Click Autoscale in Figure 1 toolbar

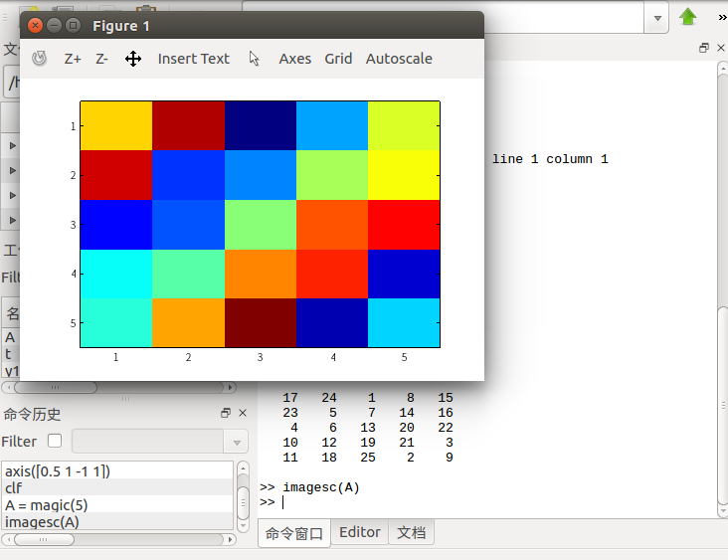tap(399, 59)
